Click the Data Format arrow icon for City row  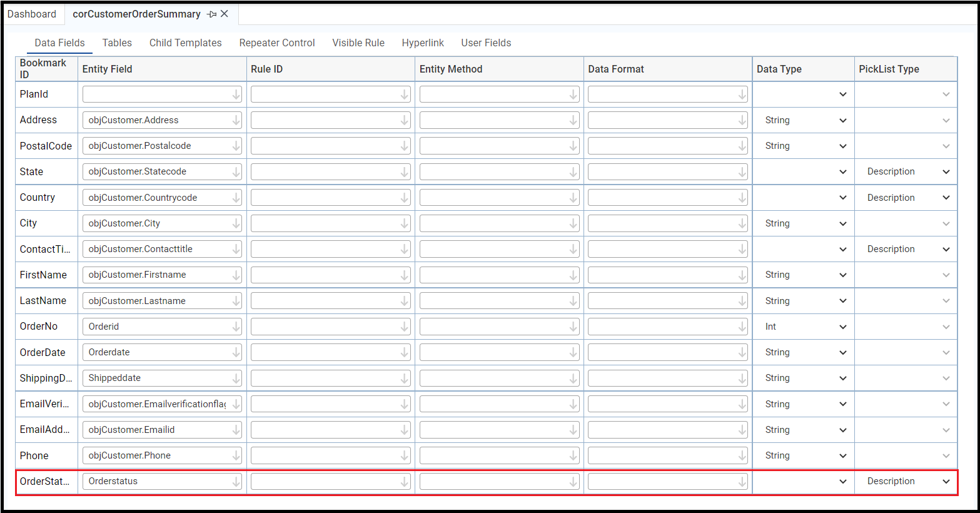[x=742, y=223]
